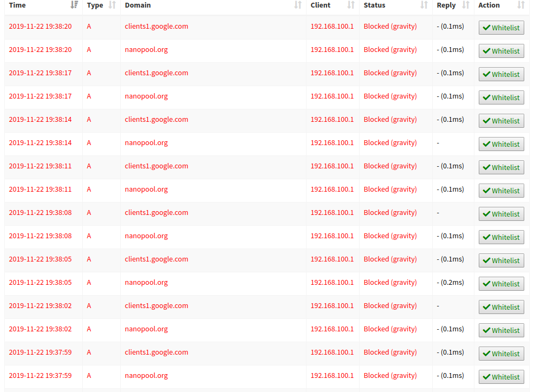Click clients1.google.com domain in 19:38:08 row
The image size is (534, 392).
click(x=157, y=213)
